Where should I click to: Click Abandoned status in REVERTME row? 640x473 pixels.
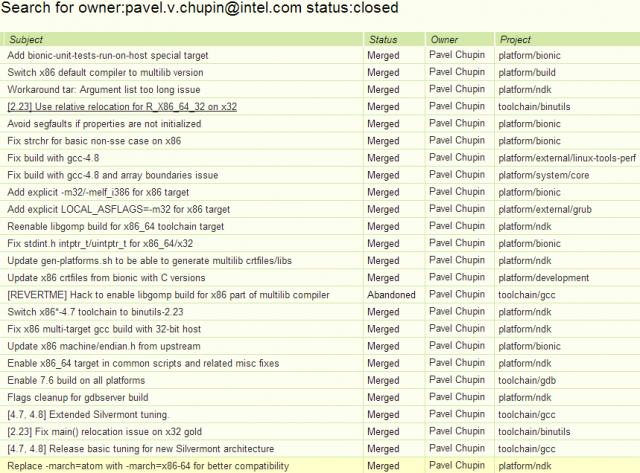click(391, 295)
